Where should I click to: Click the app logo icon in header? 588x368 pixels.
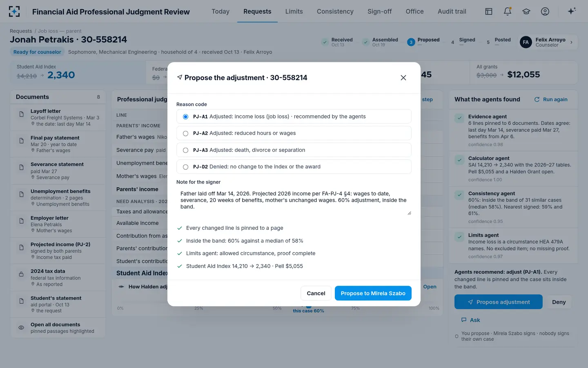(x=14, y=11)
